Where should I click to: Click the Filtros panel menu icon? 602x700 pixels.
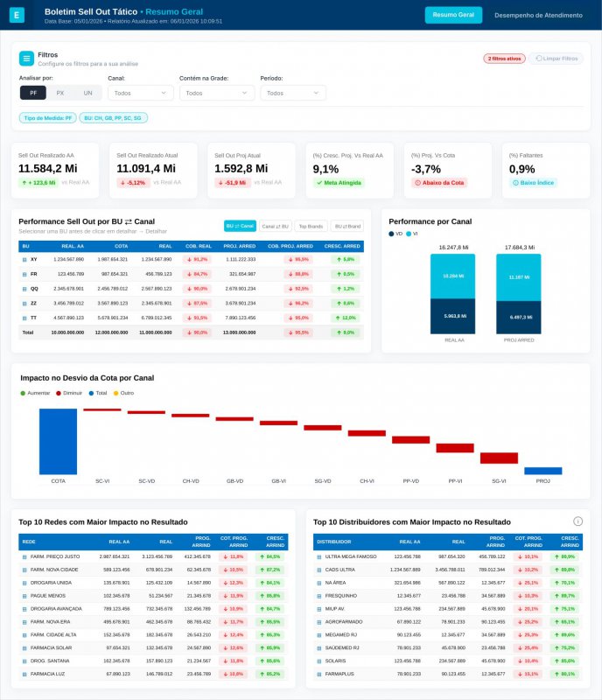(26, 59)
